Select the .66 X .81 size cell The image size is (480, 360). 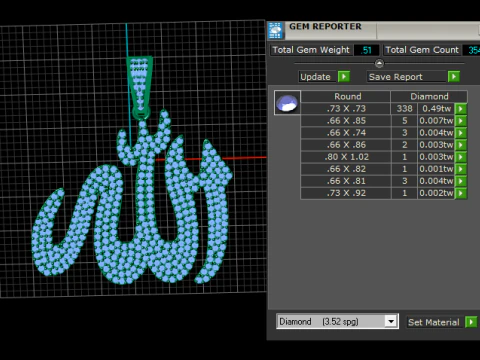(x=346, y=181)
